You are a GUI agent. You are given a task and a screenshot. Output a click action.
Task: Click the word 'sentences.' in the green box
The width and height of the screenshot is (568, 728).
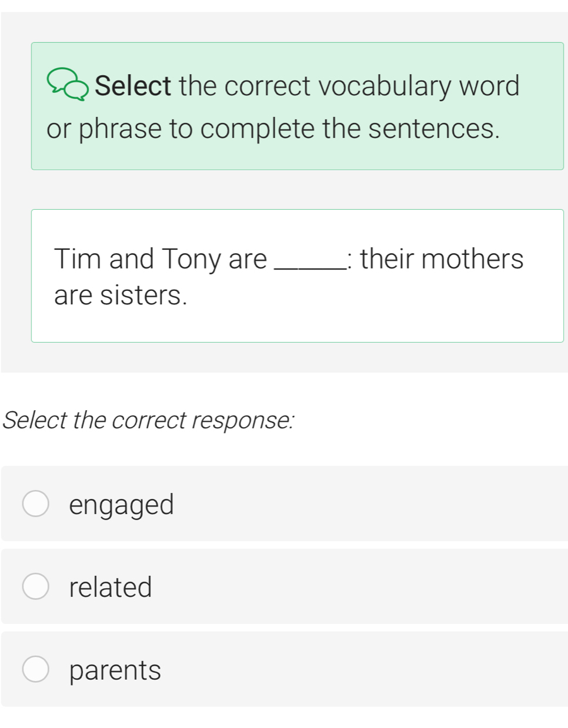pyautogui.click(x=434, y=129)
